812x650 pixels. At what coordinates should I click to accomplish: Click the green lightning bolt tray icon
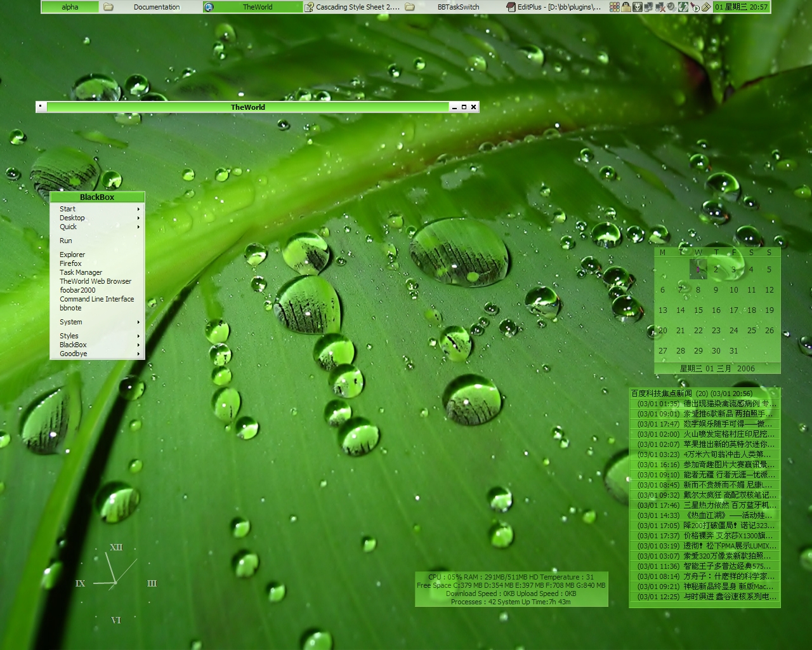point(683,7)
